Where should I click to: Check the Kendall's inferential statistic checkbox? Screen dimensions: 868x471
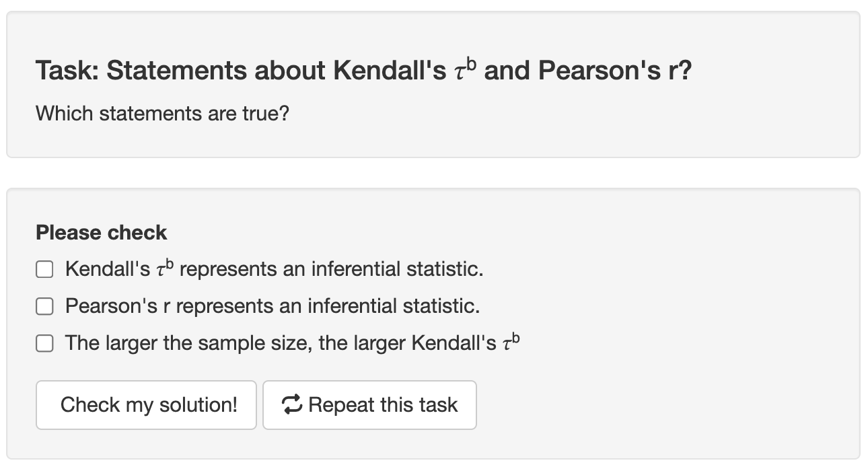pos(44,270)
